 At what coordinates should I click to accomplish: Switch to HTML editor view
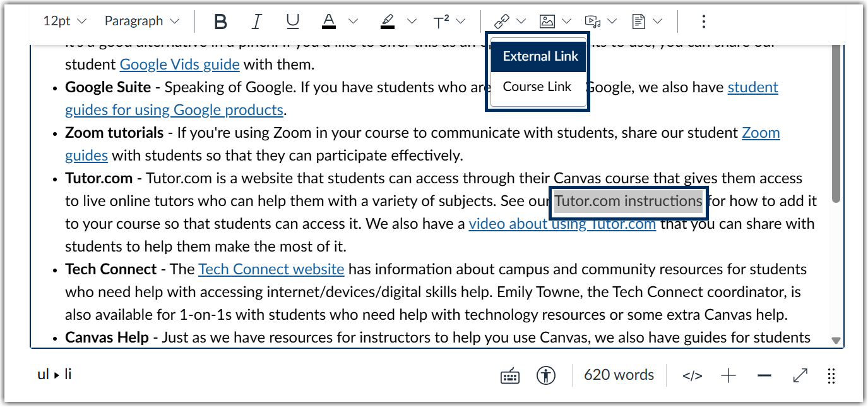click(x=693, y=376)
